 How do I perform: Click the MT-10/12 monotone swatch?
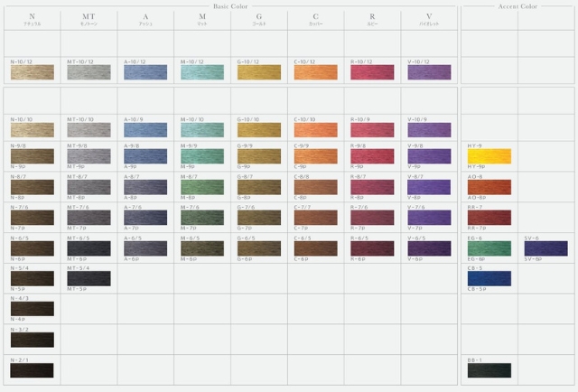point(89,72)
